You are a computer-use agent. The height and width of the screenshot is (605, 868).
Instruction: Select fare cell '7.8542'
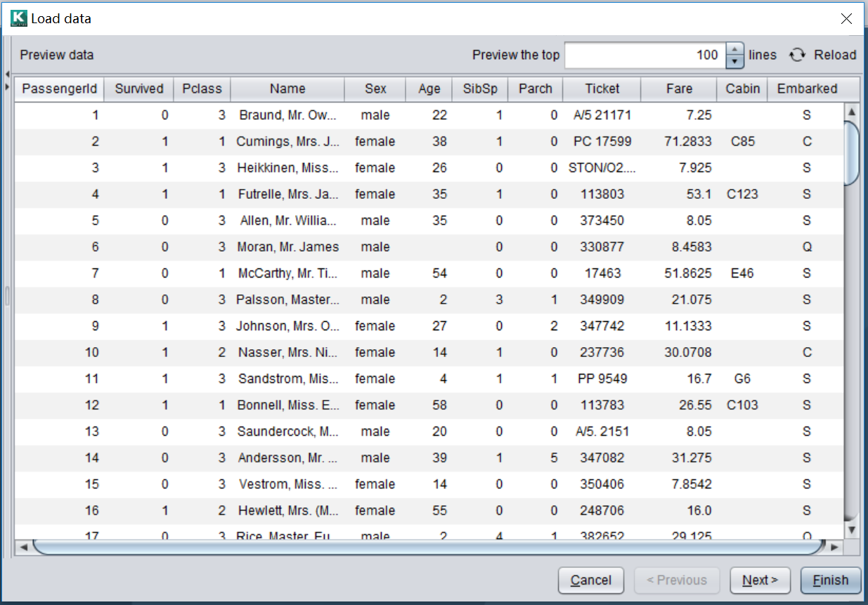679,484
